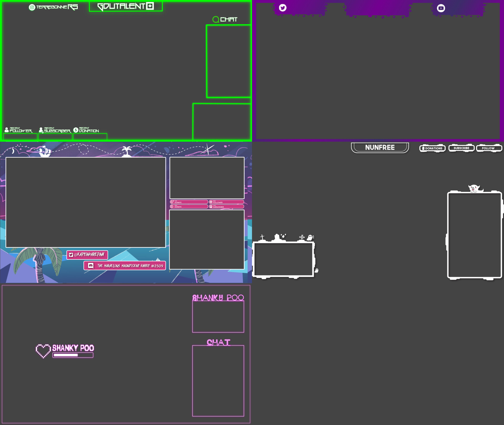Click the NUNFREE title banner
504x425 pixels.
380,147
